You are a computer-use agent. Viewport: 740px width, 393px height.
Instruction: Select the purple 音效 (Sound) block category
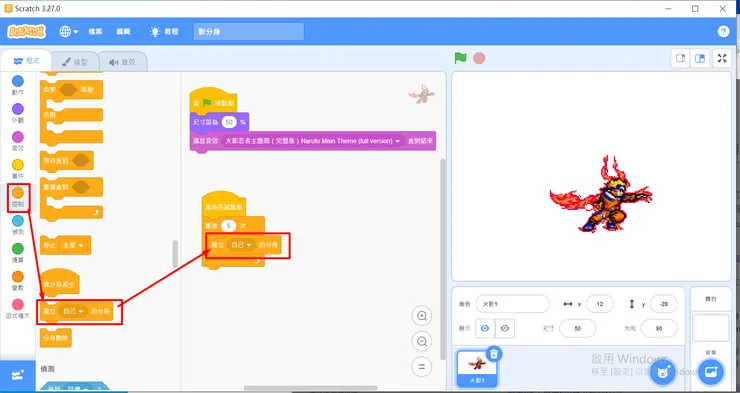(17, 141)
